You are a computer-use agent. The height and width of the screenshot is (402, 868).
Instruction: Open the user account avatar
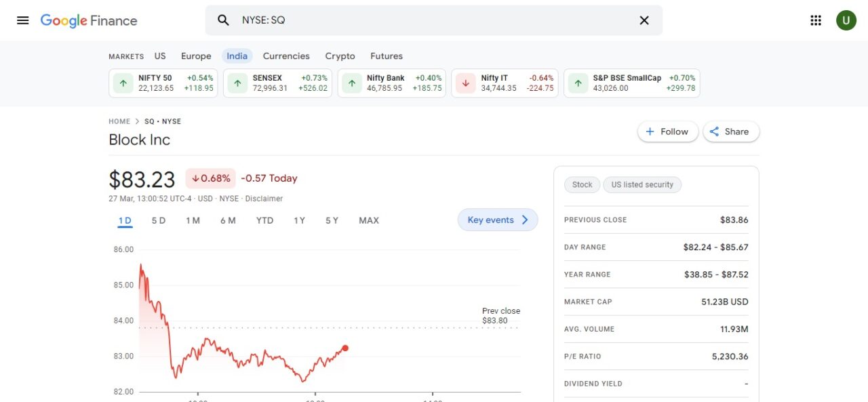(x=846, y=20)
